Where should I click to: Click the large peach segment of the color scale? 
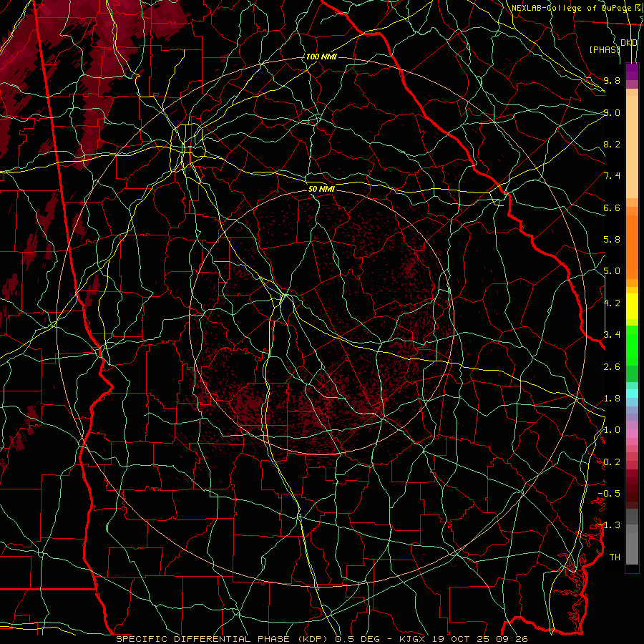(x=632, y=147)
